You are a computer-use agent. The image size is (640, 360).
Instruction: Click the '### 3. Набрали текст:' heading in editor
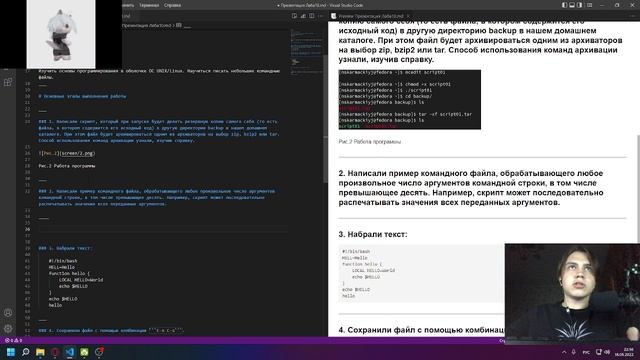click(x=65, y=248)
